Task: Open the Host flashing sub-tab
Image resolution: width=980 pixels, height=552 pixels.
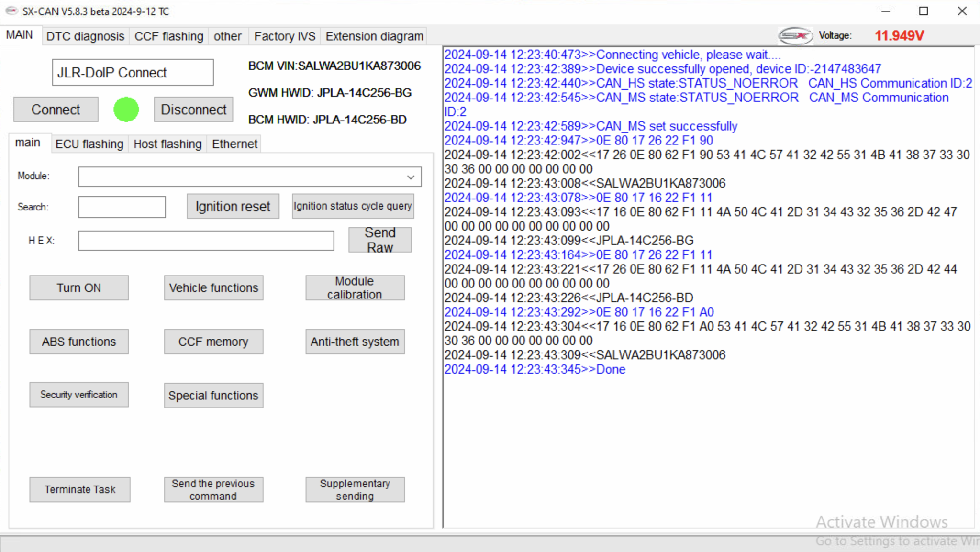Action: (167, 144)
